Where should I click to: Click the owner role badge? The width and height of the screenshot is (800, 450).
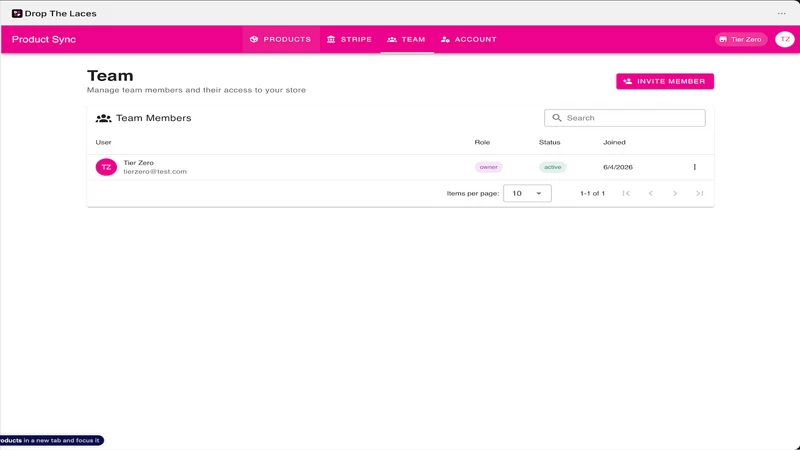tap(488, 167)
